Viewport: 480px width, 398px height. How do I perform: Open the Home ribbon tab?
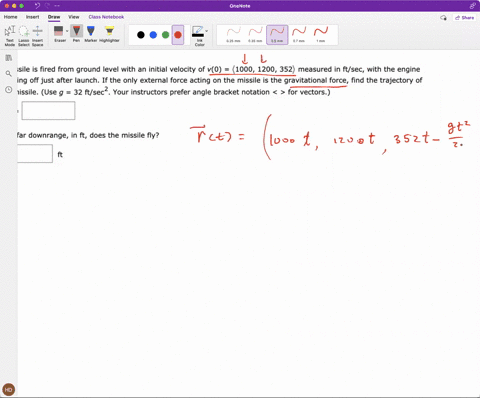point(10,17)
